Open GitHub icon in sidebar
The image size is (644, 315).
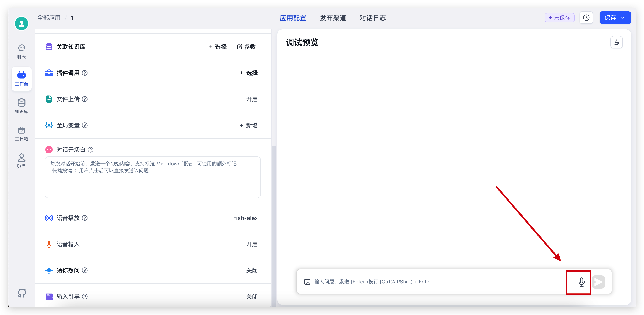pyautogui.click(x=22, y=293)
